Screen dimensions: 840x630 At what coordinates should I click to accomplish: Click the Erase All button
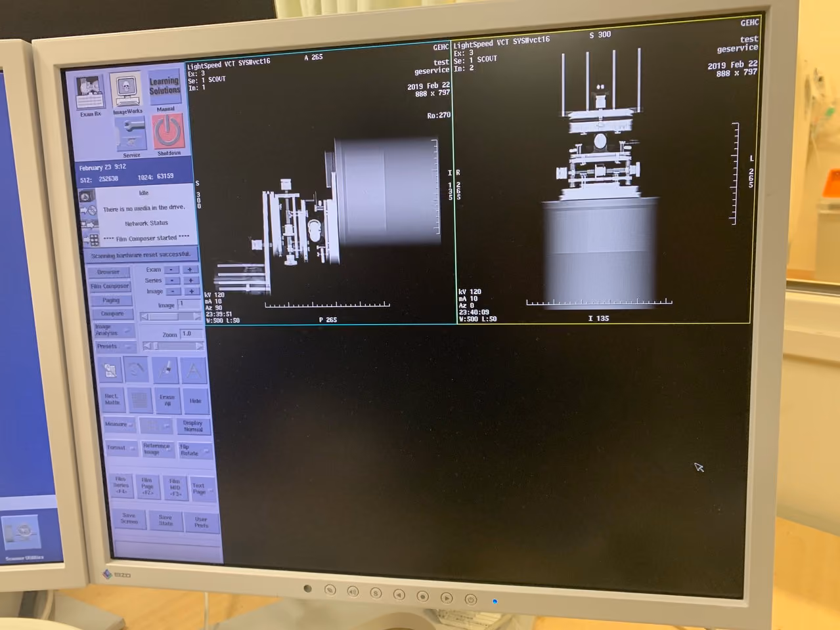167,400
